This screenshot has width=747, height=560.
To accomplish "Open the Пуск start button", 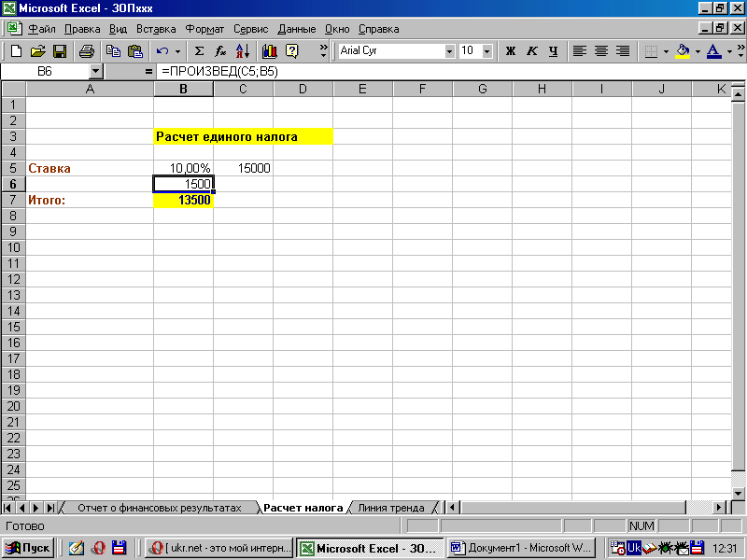I will (x=29, y=548).
